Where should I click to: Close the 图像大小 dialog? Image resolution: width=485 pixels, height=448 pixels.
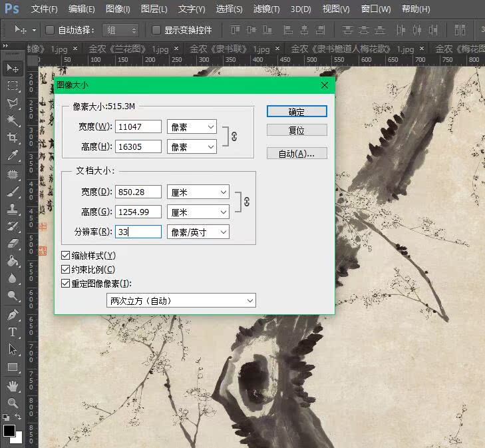[x=325, y=85]
